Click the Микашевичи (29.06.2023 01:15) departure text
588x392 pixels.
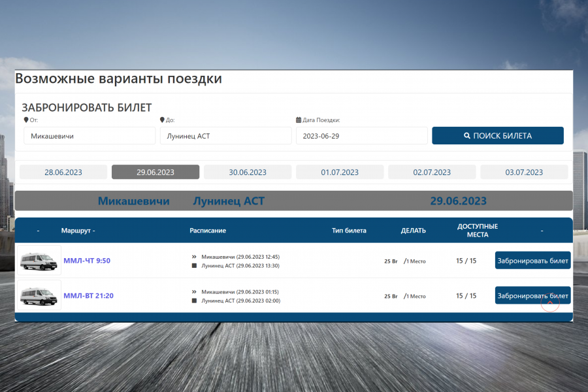point(240,292)
